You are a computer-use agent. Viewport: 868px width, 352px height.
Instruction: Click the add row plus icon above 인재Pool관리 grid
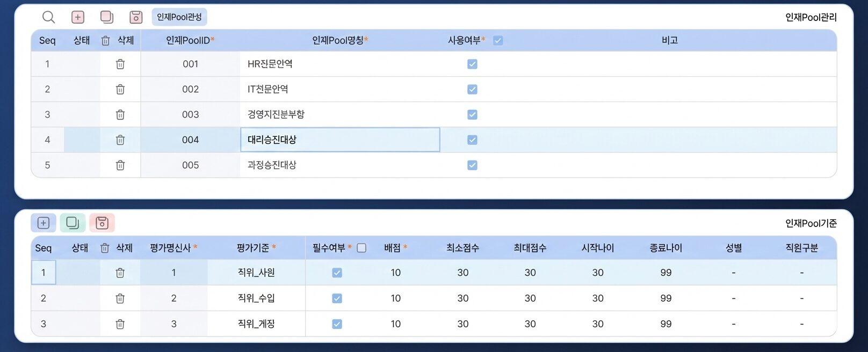78,17
